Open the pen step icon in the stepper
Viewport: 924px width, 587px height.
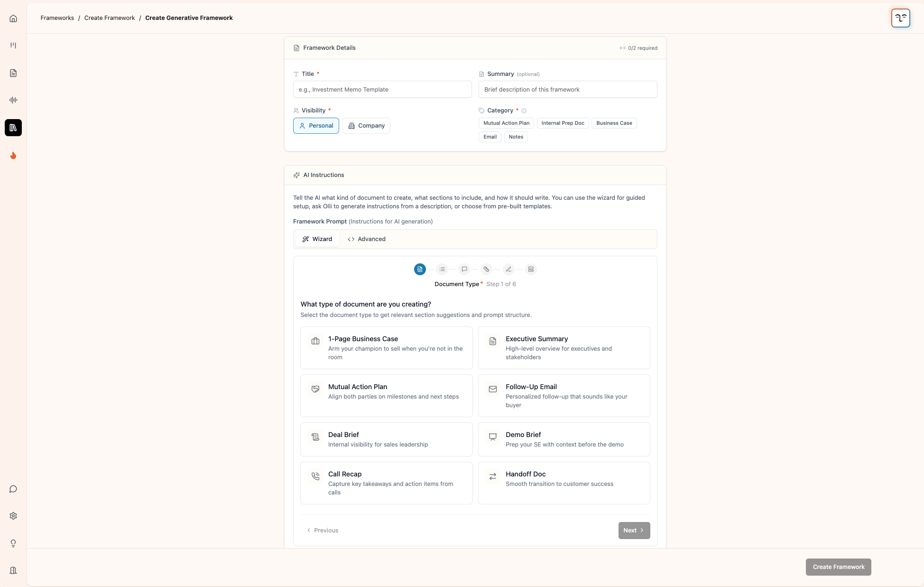[x=508, y=269]
